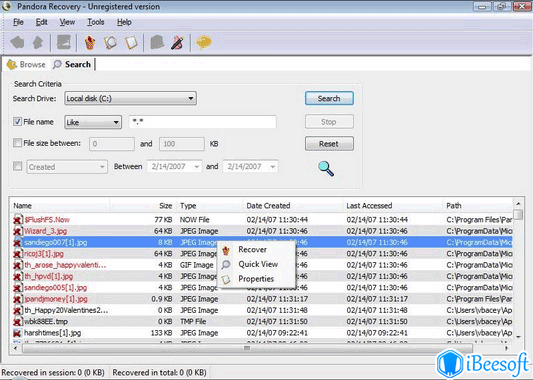
Task: Click the file name pattern field *.*
Action: click(203, 122)
